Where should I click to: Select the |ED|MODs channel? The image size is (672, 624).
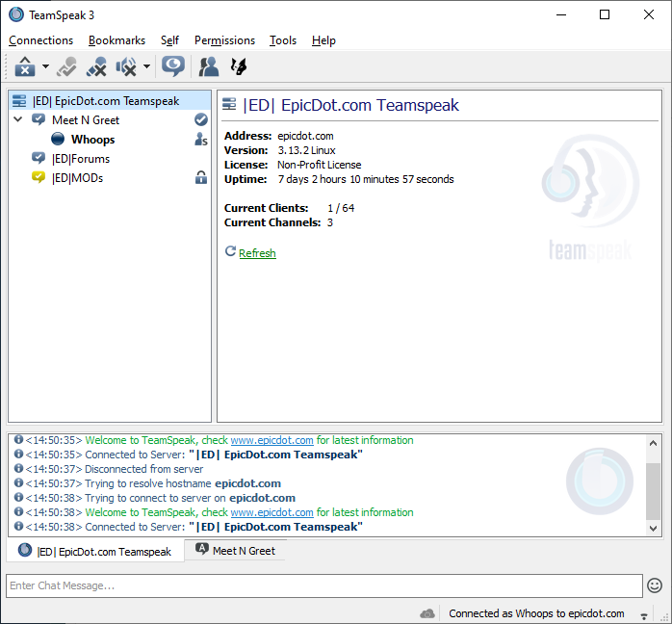tap(78, 178)
